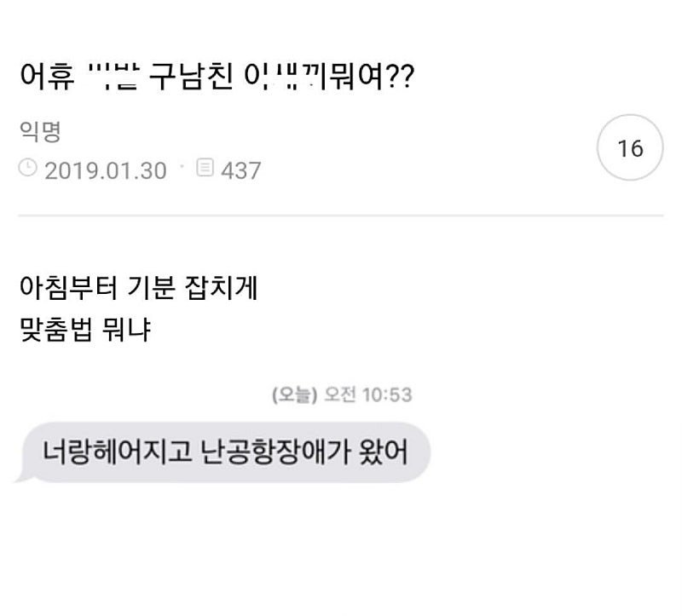Click the divider line below the post header
The height and width of the screenshot is (616, 682).
[x=341, y=215]
